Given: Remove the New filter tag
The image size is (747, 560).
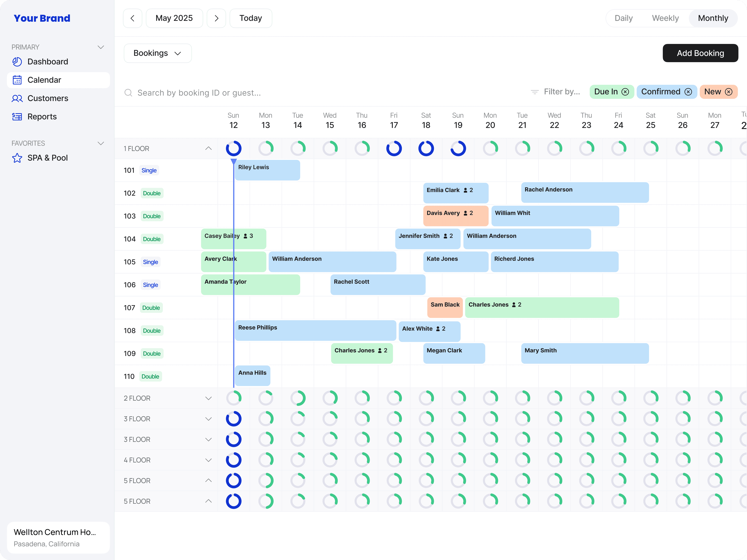Looking at the screenshot, I should [729, 92].
